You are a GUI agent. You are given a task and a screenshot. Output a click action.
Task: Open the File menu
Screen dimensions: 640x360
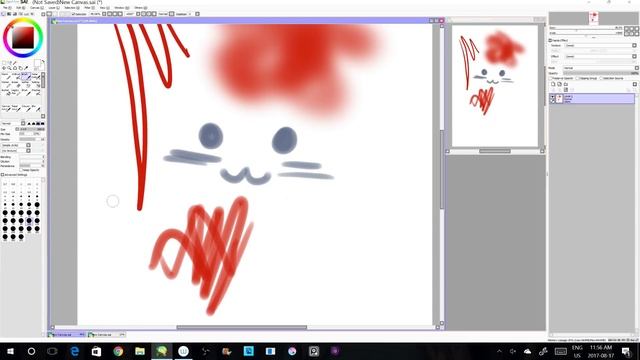click(x=7, y=8)
